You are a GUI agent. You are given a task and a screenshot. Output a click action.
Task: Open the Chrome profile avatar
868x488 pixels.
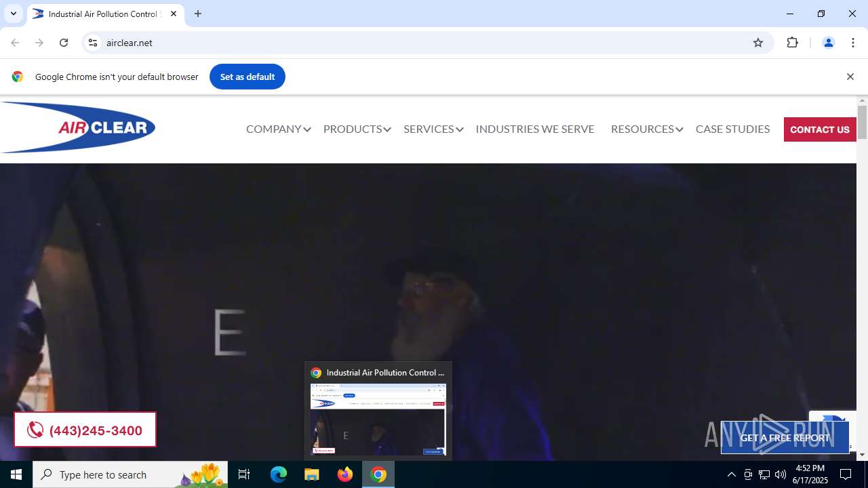click(828, 43)
